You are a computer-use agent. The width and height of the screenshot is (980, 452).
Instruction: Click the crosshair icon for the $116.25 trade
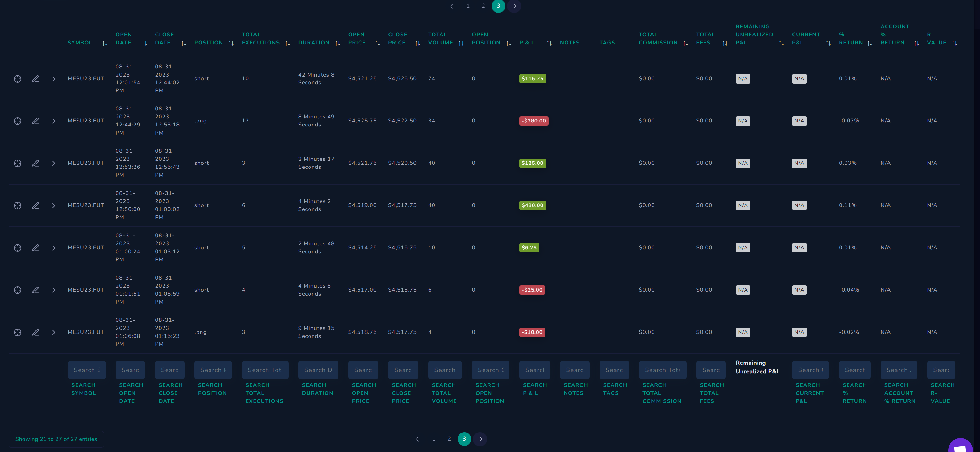coord(18,79)
